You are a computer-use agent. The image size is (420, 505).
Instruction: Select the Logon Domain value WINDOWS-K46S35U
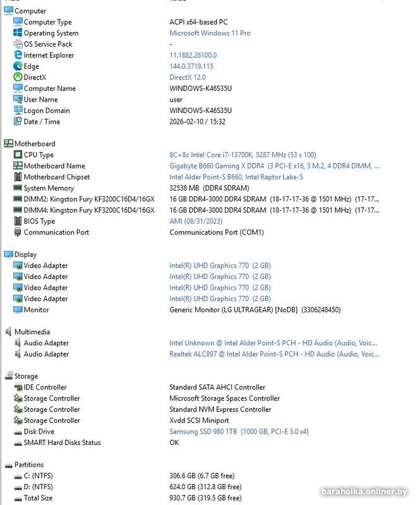[x=200, y=110]
